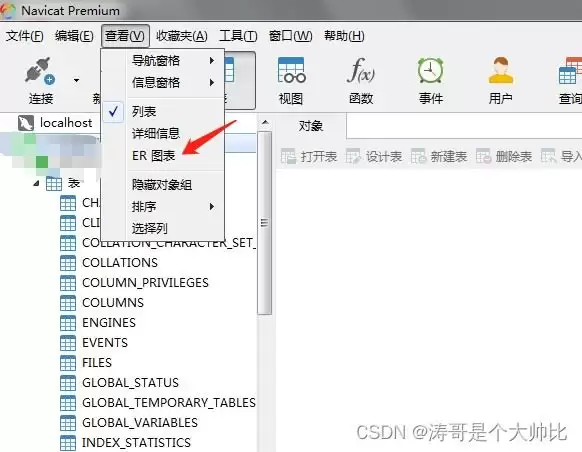
Task: Select the COLUMNS table icon
Action: point(68,303)
